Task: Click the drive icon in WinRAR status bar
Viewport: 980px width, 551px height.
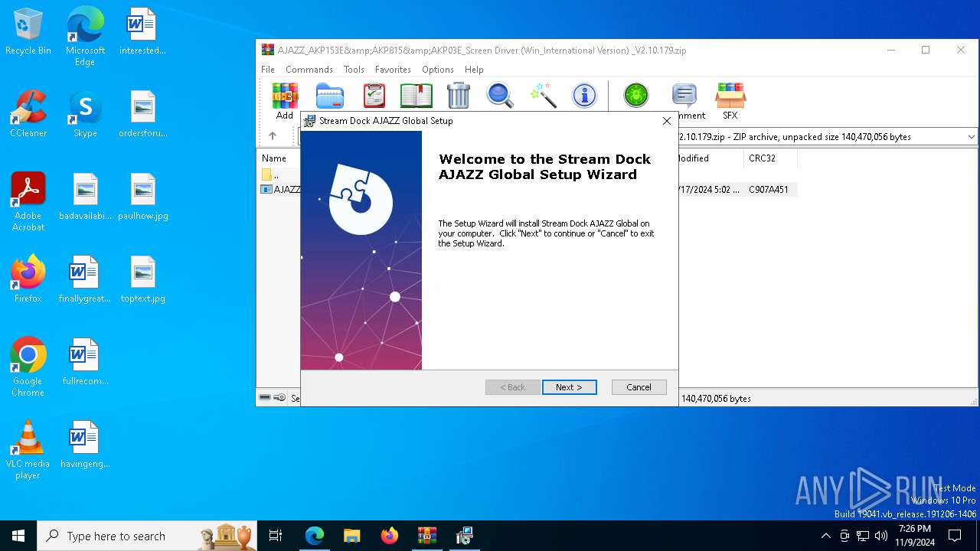Action: click(x=265, y=398)
